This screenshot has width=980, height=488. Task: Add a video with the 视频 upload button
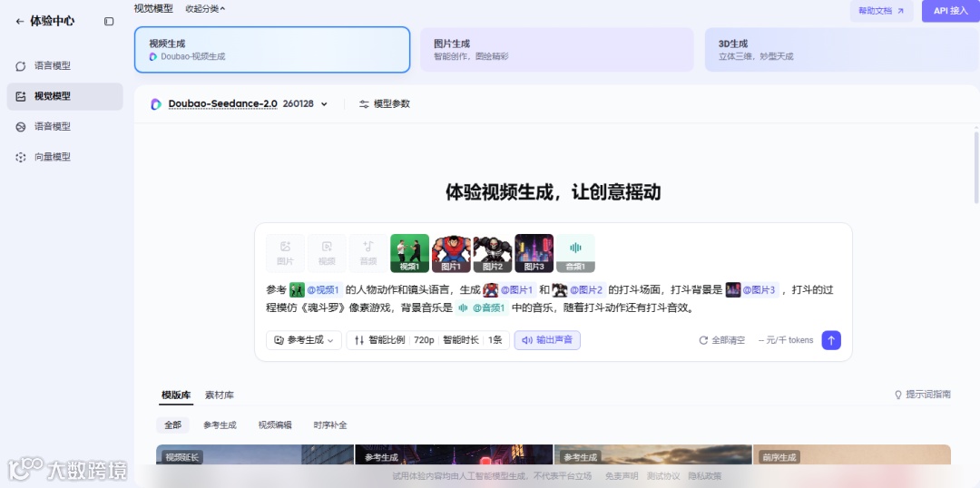[x=327, y=253]
